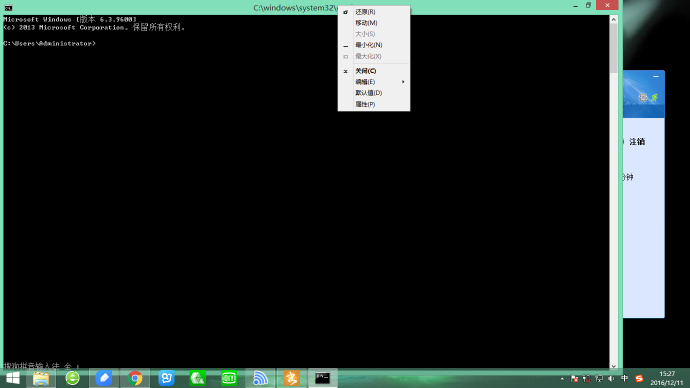690x388 pixels.
Task: Launch Google Chrome from the taskbar
Action: click(x=135, y=378)
